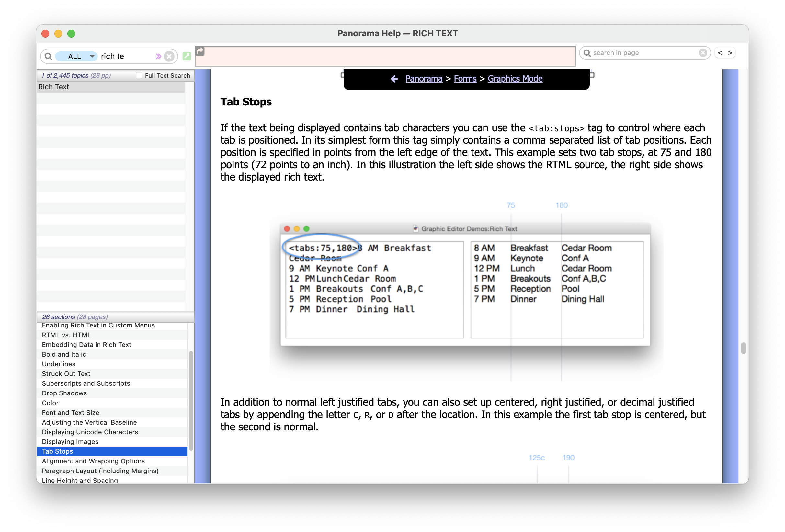Open the Superscripts and Subscripts section
The width and height of the screenshot is (785, 532).
click(112, 383)
